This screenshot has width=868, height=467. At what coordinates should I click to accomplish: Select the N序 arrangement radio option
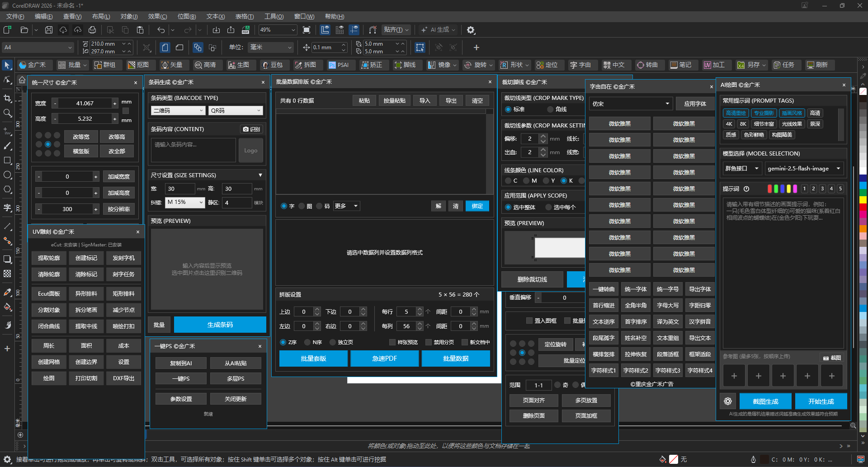[x=307, y=342]
